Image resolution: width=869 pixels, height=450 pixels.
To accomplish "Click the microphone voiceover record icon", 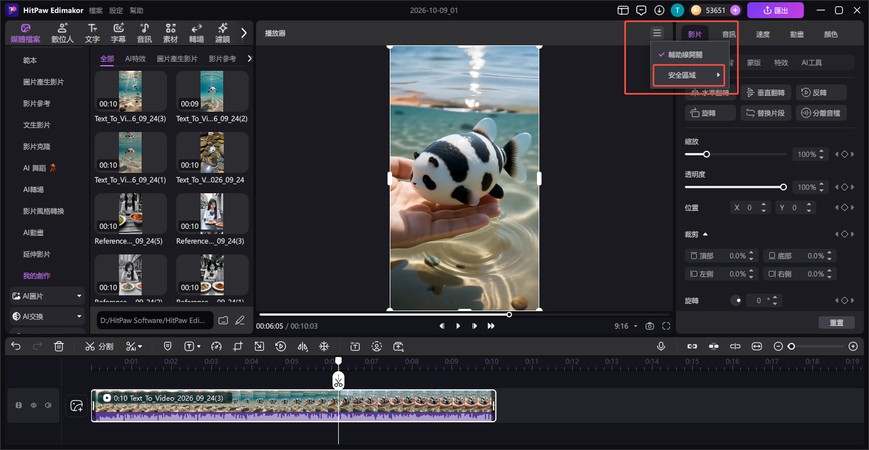I will click(x=661, y=346).
